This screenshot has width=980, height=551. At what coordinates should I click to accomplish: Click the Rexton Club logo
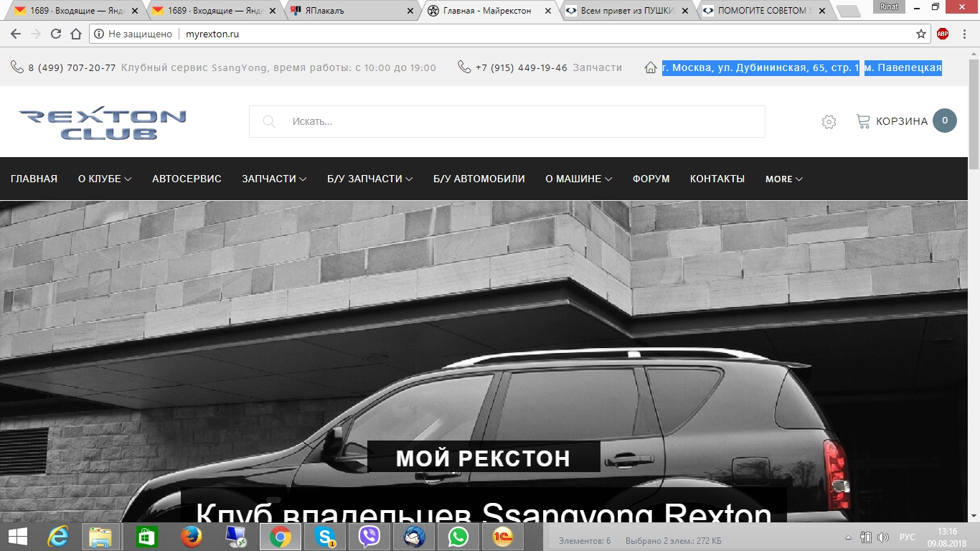coord(102,123)
